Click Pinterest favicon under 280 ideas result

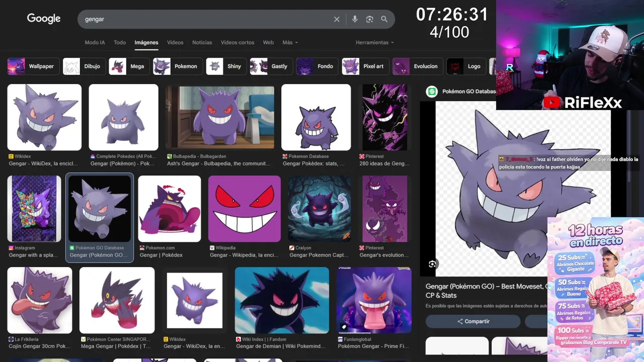click(362, 156)
